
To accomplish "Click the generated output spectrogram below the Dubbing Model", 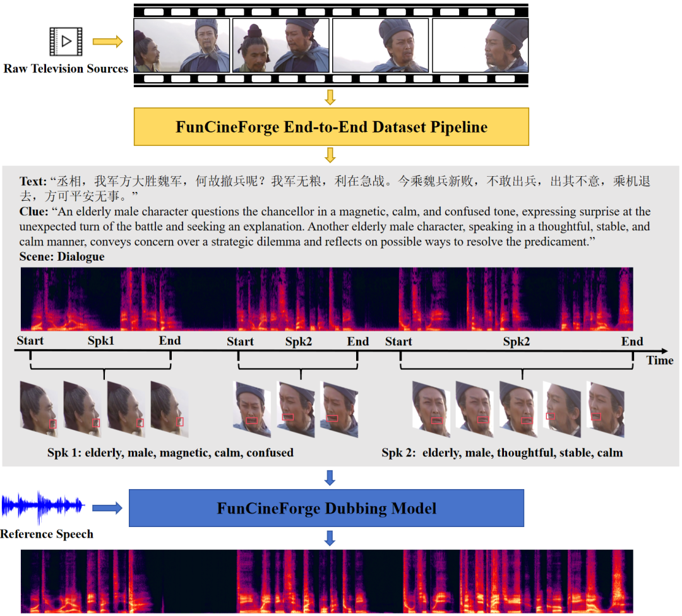I will (327, 582).
